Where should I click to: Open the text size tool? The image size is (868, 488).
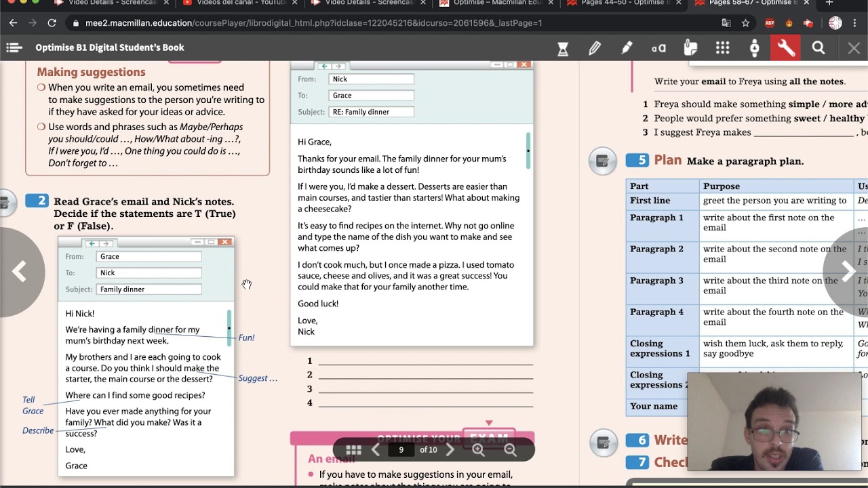(x=658, y=48)
